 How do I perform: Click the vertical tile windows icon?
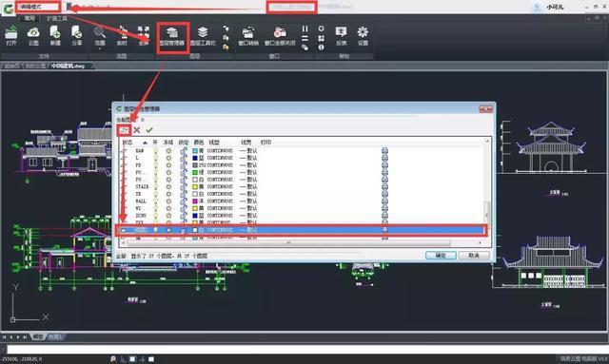304,29
